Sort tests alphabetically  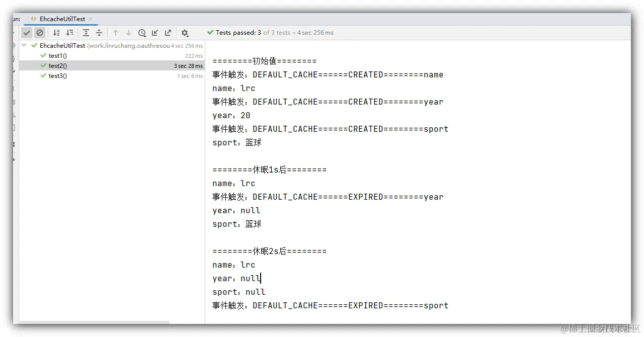(x=56, y=33)
